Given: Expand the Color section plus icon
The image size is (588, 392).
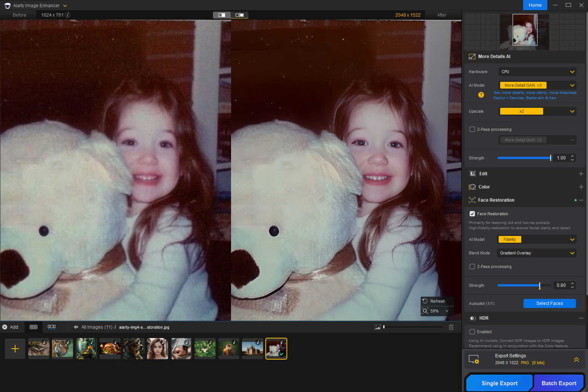Looking at the screenshot, I should pyautogui.click(x=581, y=187).
